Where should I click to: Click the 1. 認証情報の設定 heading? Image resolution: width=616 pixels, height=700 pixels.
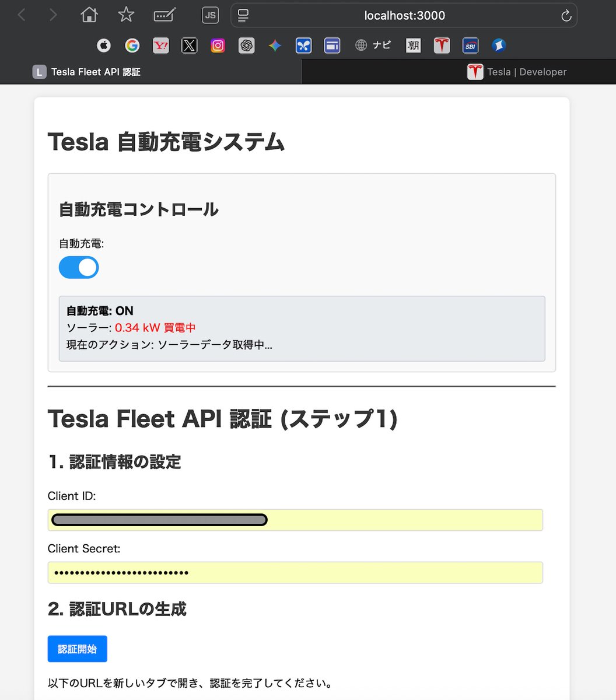pyautogui.click(x=114, y=462)
